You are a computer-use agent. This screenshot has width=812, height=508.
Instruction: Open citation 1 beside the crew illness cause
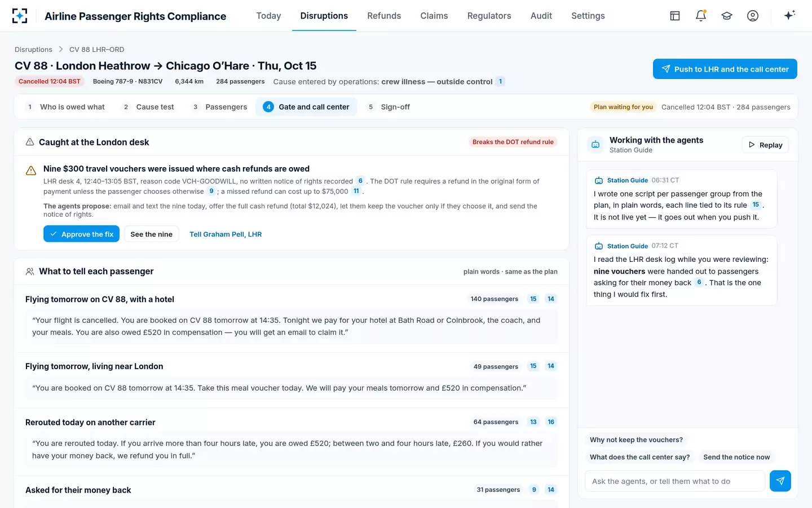pyautogui.click(x=500, y=81)
